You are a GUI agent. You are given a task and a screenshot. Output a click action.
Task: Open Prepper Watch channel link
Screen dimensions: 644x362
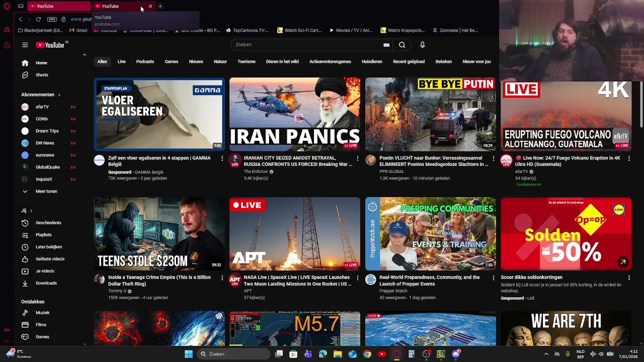[393, 291]
